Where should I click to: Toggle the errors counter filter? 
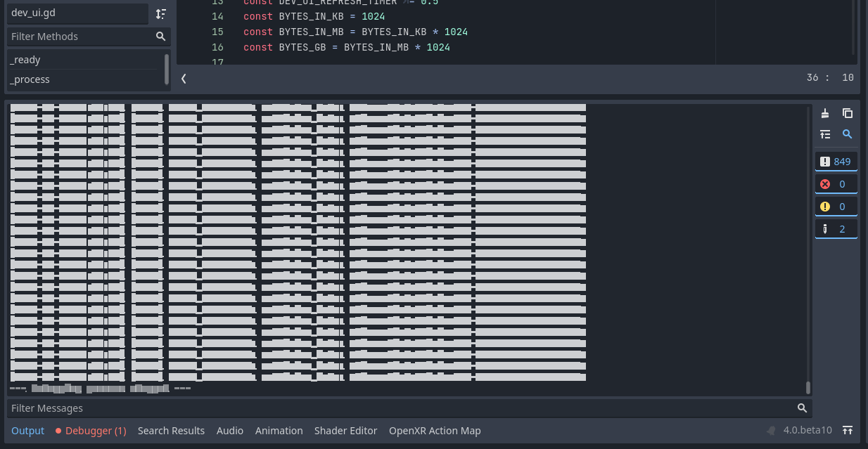[x=836, y=183]
